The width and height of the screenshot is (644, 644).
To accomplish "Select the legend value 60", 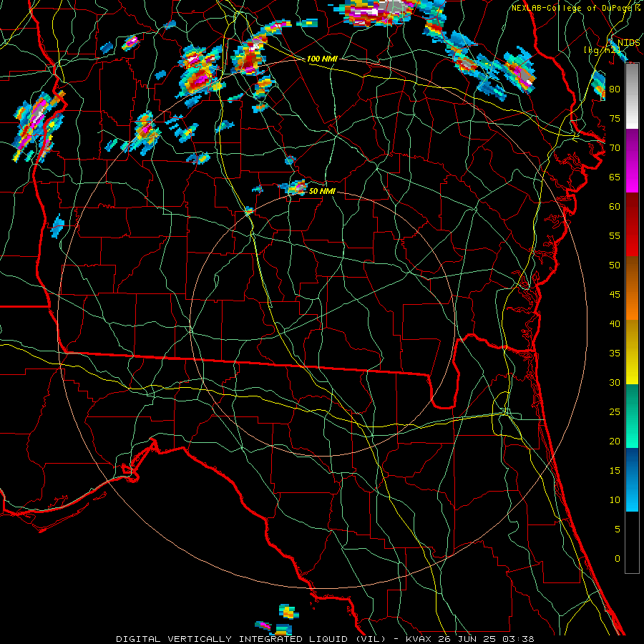I will (x=615, y=207).
